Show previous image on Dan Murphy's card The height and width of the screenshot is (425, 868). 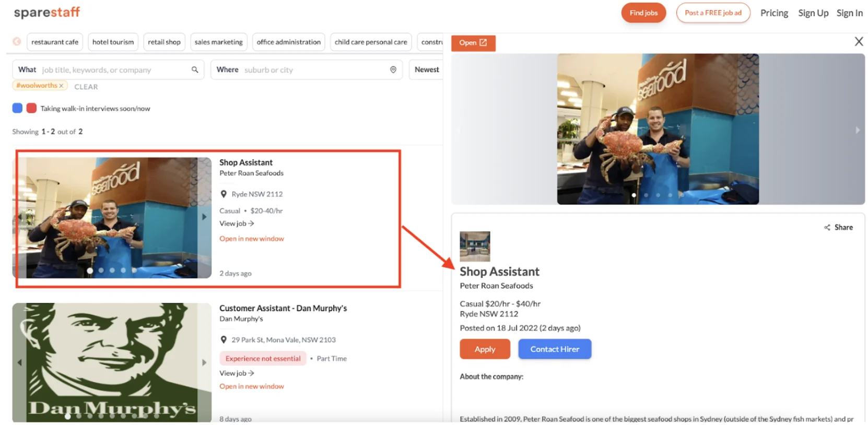19,362
